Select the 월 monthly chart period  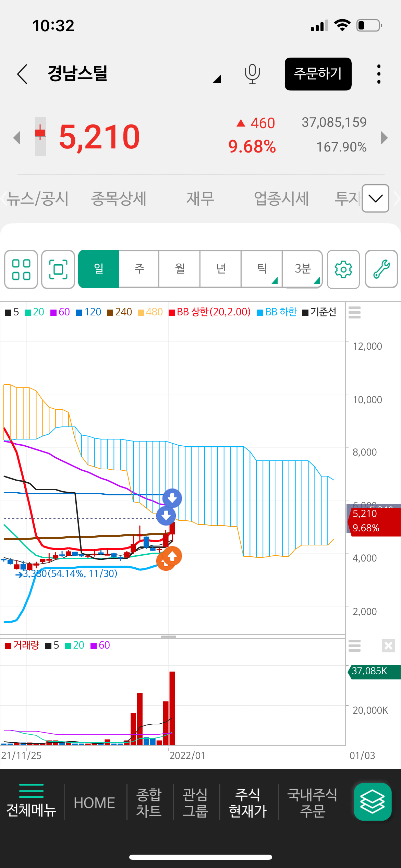180,269
